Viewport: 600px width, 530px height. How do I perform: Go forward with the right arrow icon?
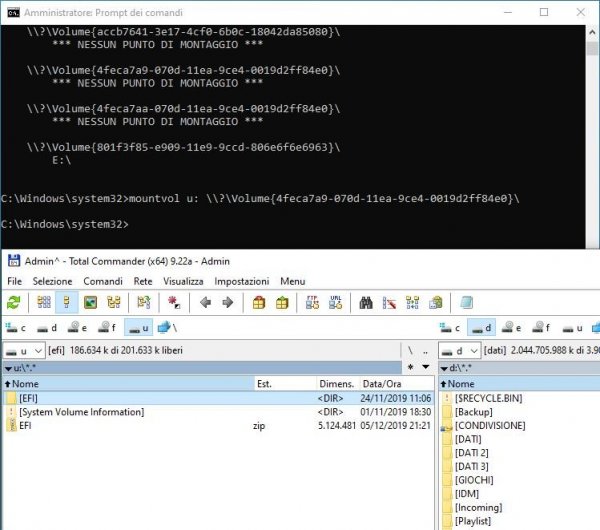228,303
